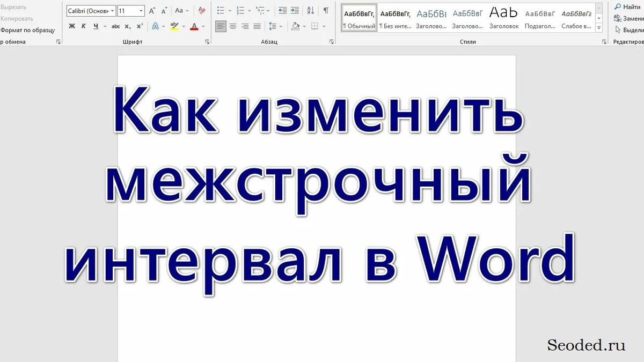Apply yellow text highlight color
The image size is (644, 362).
174,26
